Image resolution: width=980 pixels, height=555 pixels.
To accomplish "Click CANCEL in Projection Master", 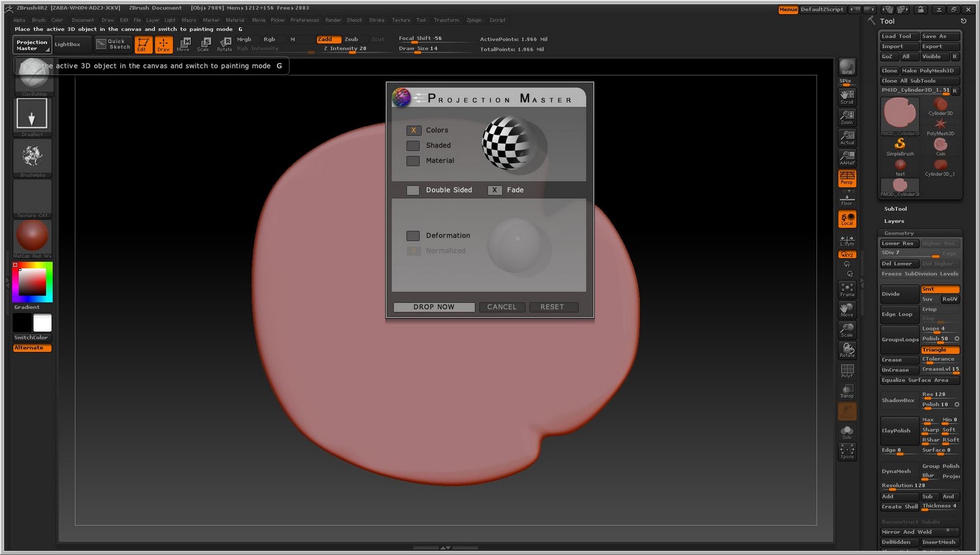I will tap(502, 307).
